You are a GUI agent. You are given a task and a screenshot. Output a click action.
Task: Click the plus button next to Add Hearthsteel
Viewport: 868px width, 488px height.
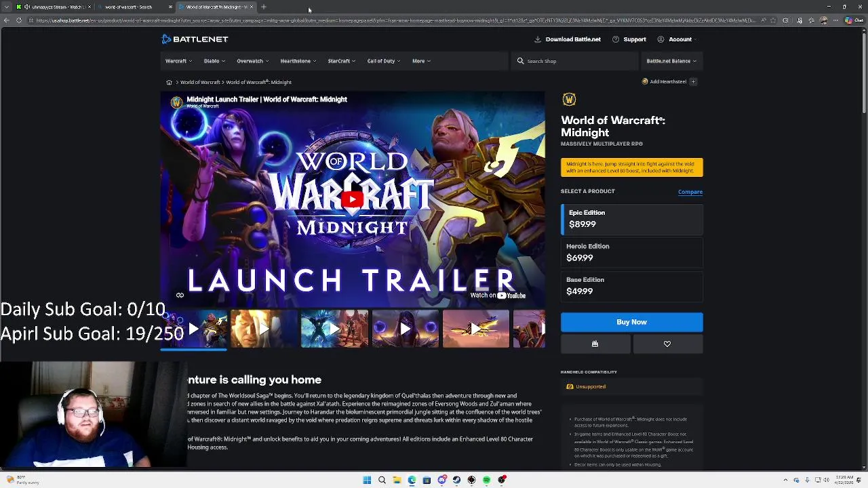tap(693, 81)
